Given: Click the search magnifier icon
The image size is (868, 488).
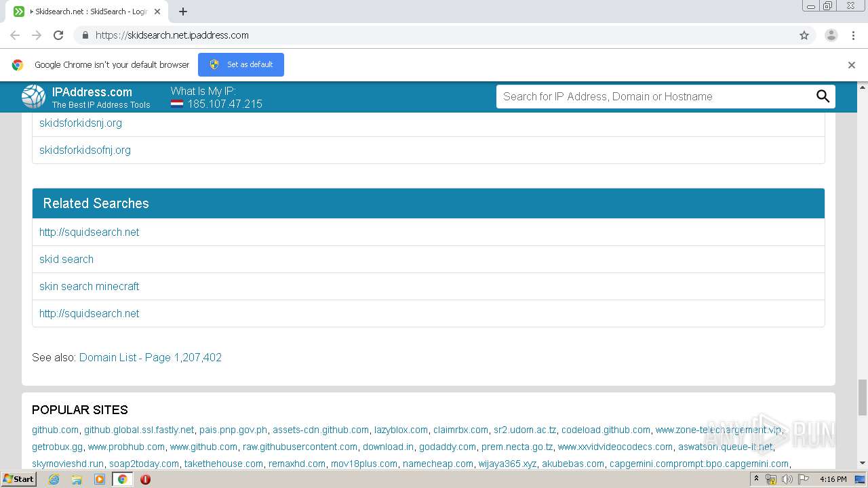Looking at the screenshot, I should coord(823,96).
